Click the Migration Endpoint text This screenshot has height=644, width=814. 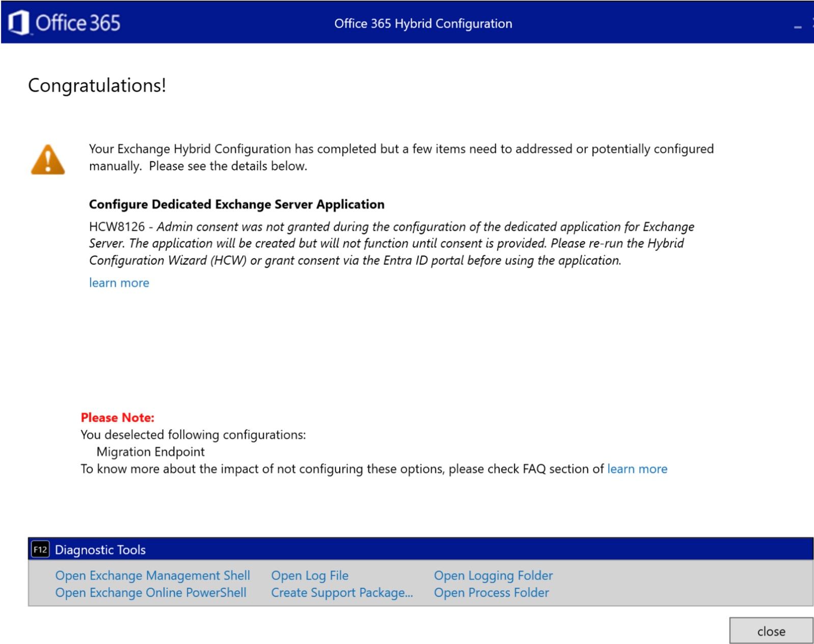point(150,452)
